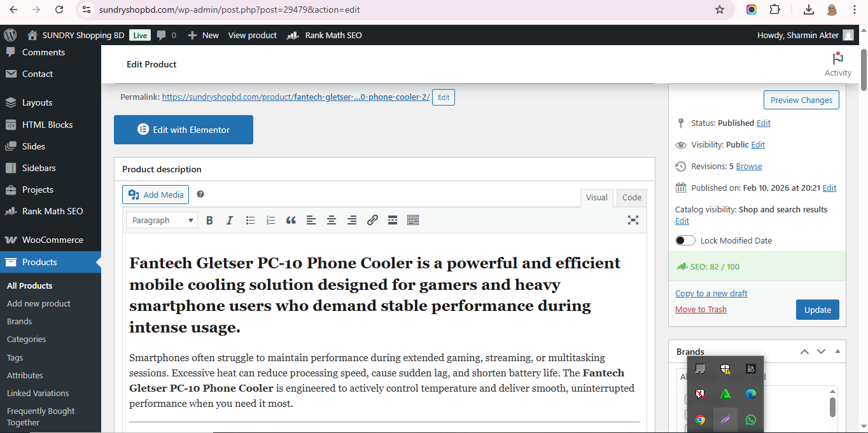Click View product in the admin bar
868x433 pixels.
pos(253,35)
